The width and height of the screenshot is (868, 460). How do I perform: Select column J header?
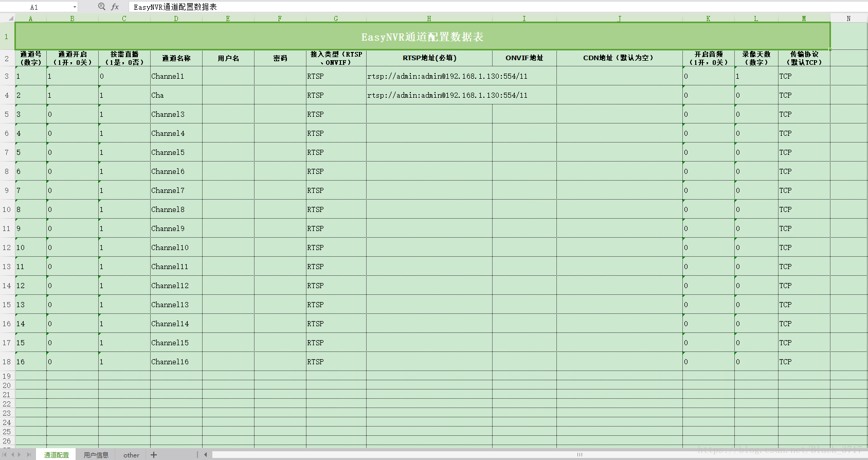619,19
